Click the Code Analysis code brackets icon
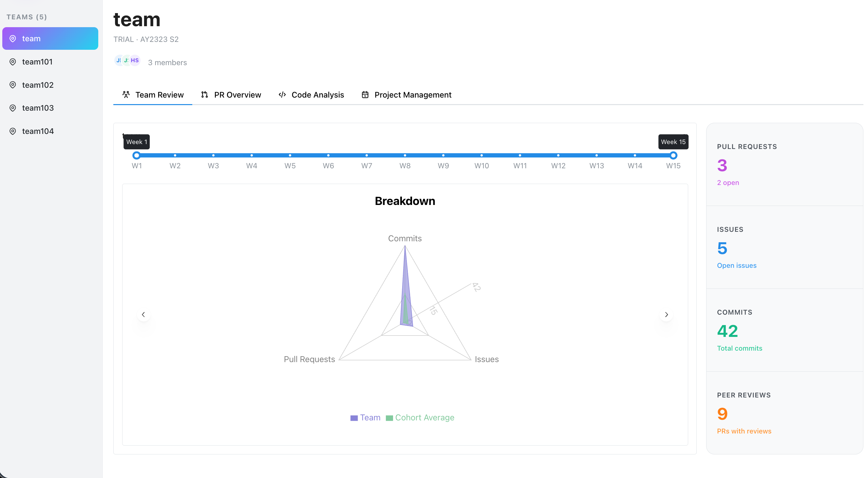This screenshot has width=868, height=478. (282, 94)
